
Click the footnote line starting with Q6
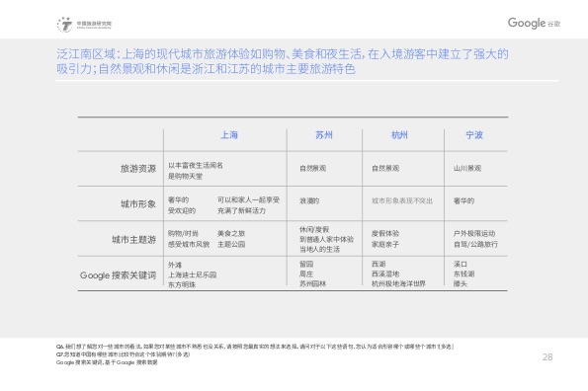coord(255,347)
